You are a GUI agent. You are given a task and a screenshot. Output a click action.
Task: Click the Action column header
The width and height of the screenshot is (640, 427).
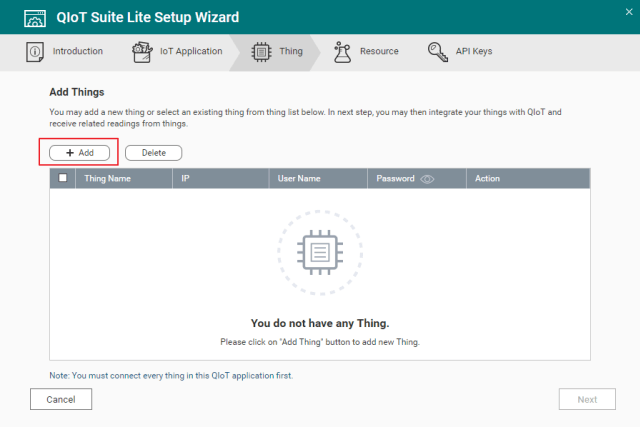487,179
